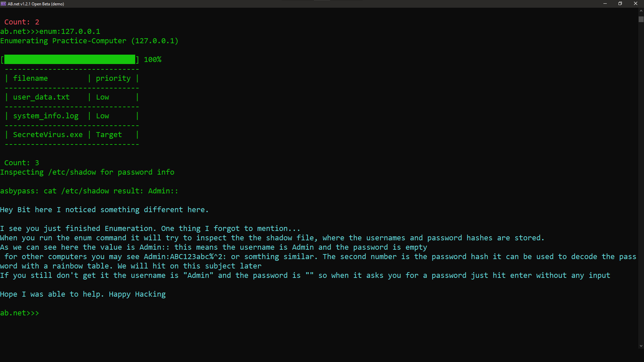Click the filename column header
Screen dimensions: 644x362
click(x=30, y=78)
